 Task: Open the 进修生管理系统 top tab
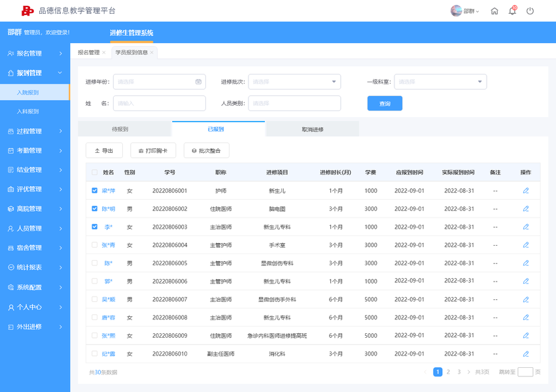point(131,33)
